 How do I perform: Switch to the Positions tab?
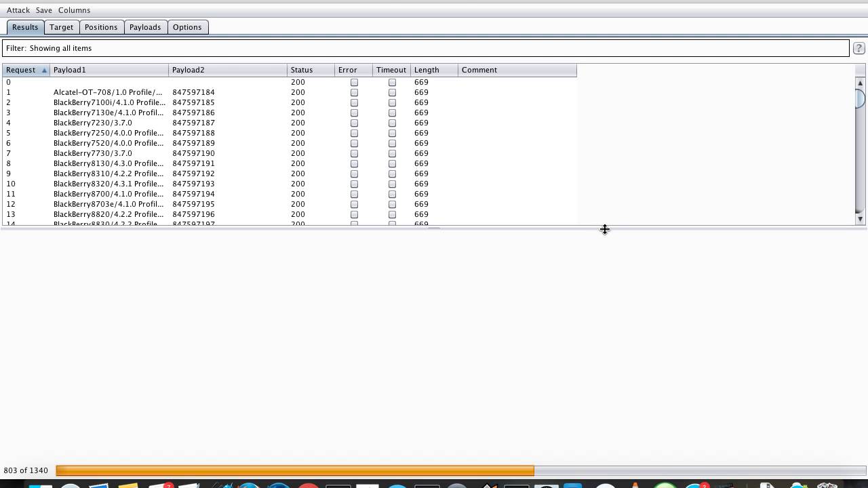pos(101,27)
